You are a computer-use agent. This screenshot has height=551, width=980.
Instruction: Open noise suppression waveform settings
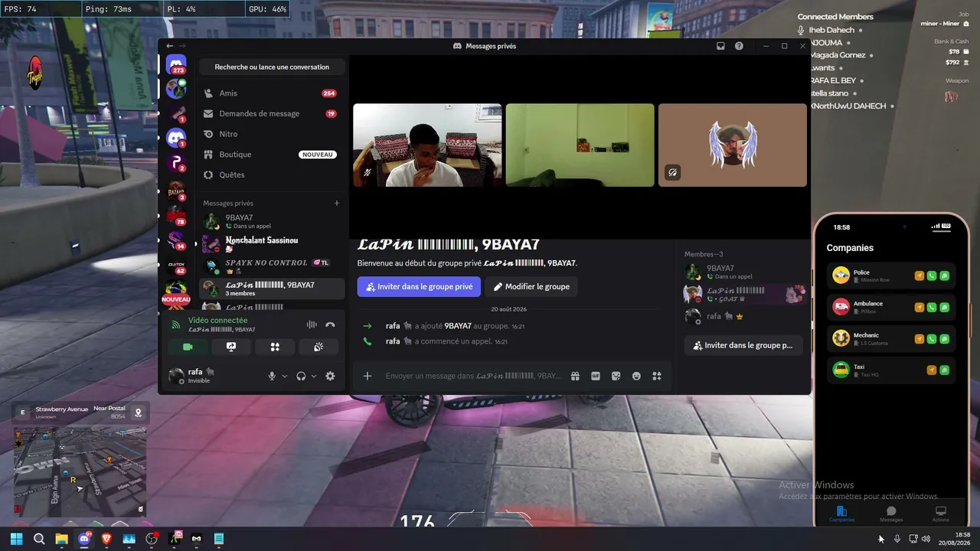tap(312, 324)
